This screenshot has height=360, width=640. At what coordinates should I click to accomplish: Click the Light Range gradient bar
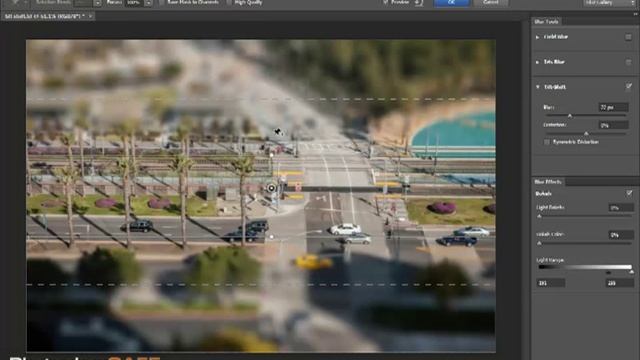pos(584,267)
